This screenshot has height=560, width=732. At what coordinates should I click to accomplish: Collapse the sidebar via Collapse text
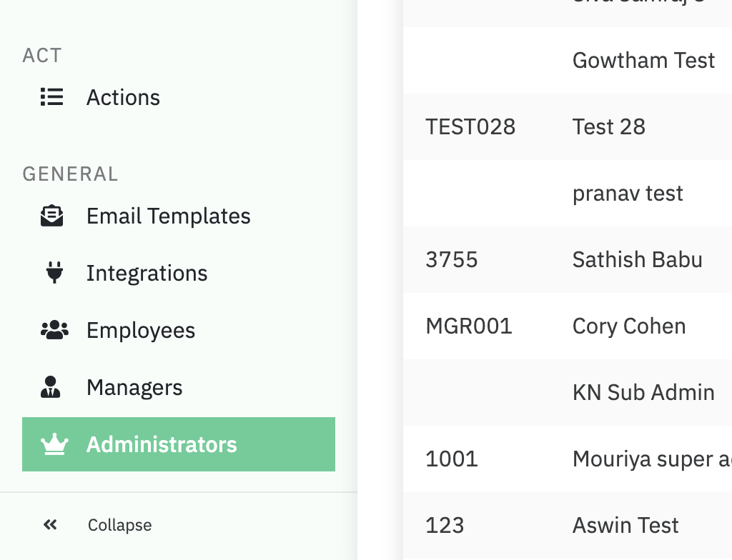pyautogui.click(x=119, y=525)
